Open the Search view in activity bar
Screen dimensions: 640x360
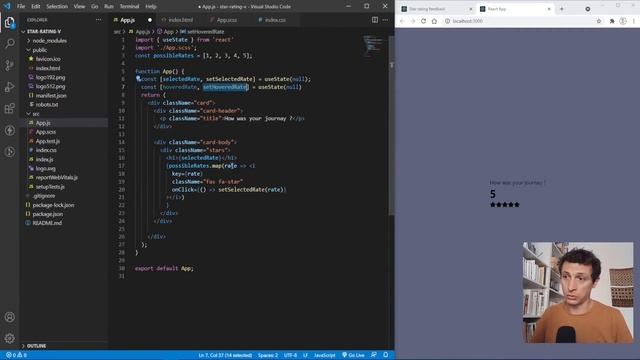tap(9, 43)
